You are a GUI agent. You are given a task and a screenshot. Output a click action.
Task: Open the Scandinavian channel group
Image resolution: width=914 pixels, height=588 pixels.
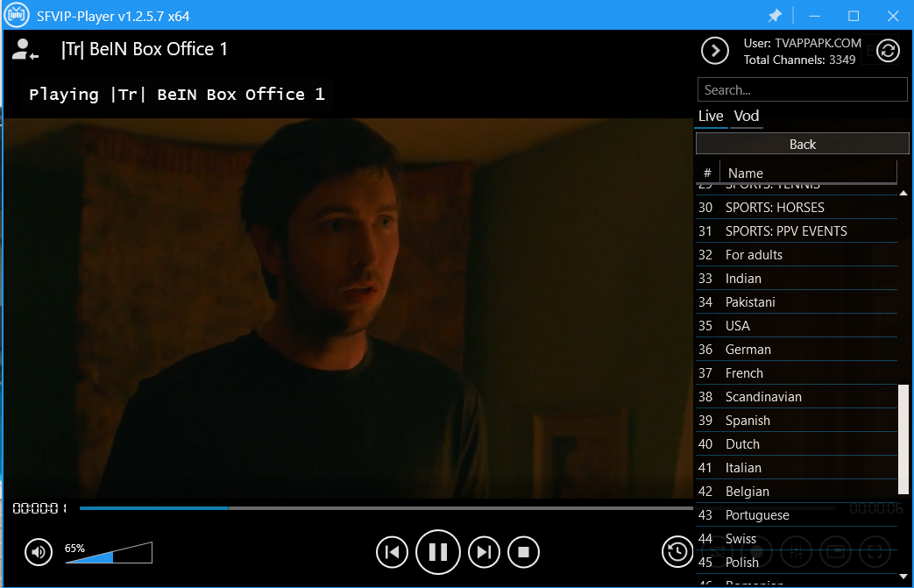tap(763, 397)
